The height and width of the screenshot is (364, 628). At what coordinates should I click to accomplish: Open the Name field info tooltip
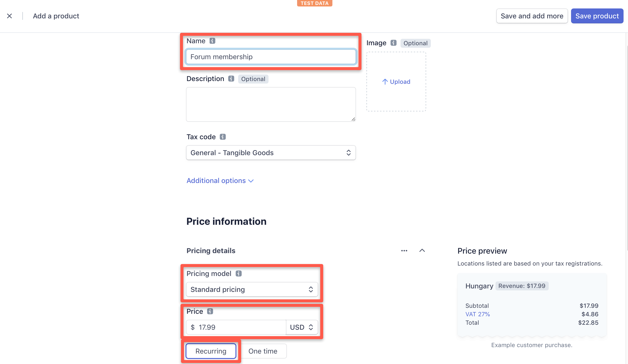pos(212,41)
